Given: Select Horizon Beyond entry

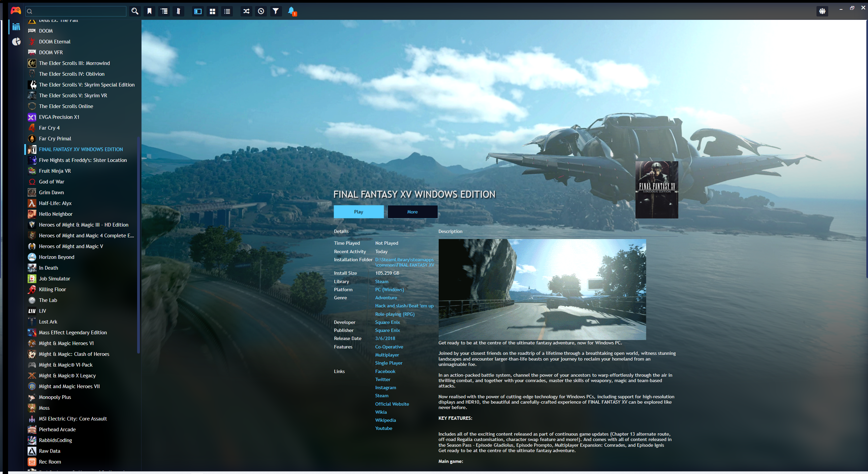Looking at the screenshot, I should (83, 257).
